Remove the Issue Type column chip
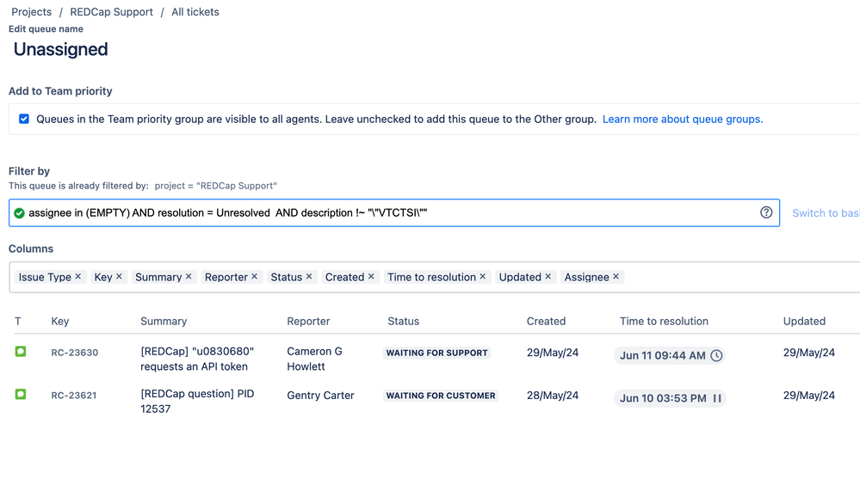Screen dimensions: 860x504 point(77,277)
